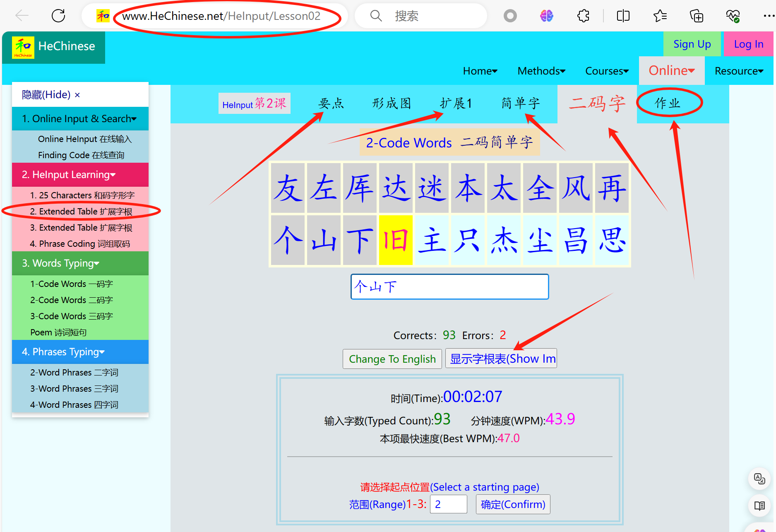
Task: Open 3-Word Phrases 三字词
Action: [74, 389]
